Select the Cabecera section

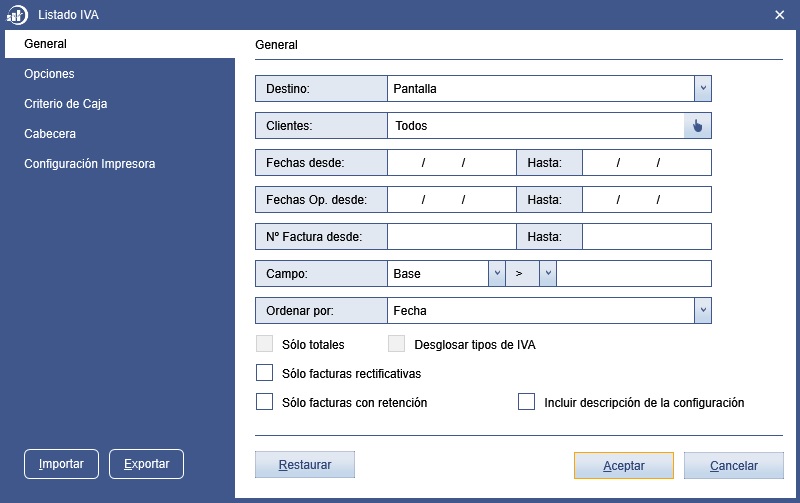[50, 134]
